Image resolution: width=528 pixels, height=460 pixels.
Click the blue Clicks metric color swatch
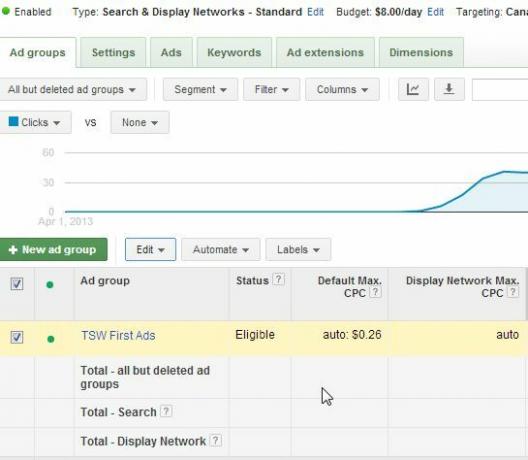[x=13, y=121]
